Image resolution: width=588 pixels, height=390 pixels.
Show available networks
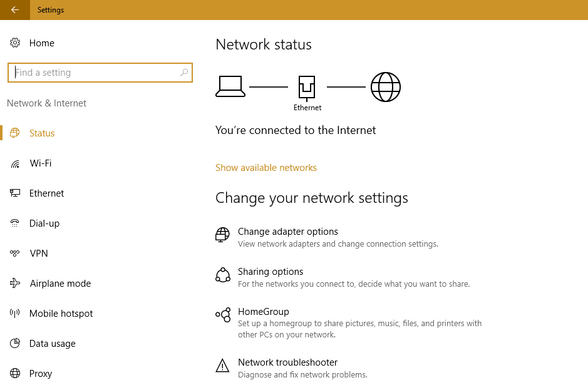(x=266, y=167)
